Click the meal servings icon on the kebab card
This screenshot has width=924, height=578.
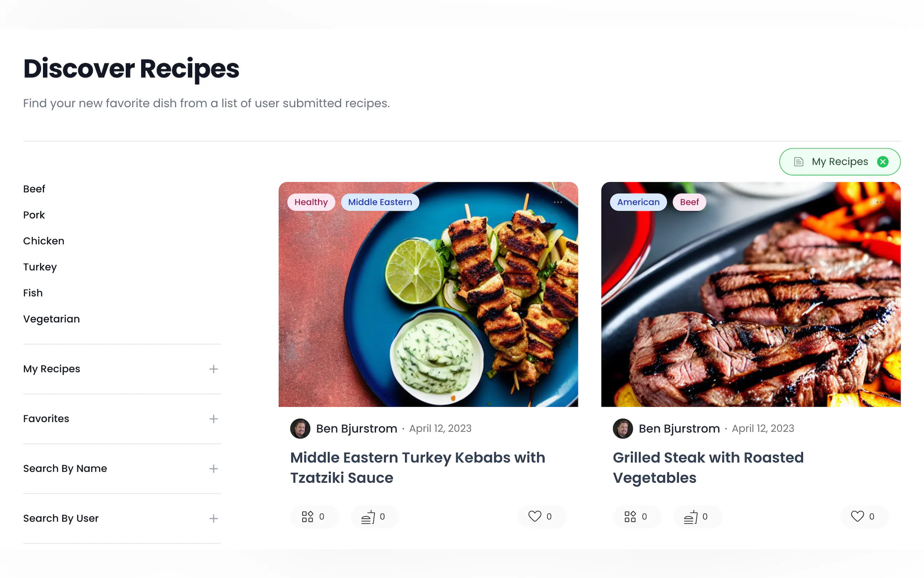coord(367,516)
